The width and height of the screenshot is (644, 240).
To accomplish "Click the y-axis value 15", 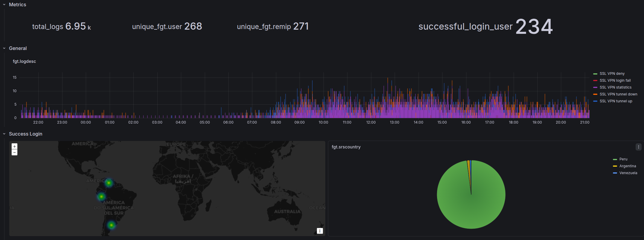I will (15, 78).
